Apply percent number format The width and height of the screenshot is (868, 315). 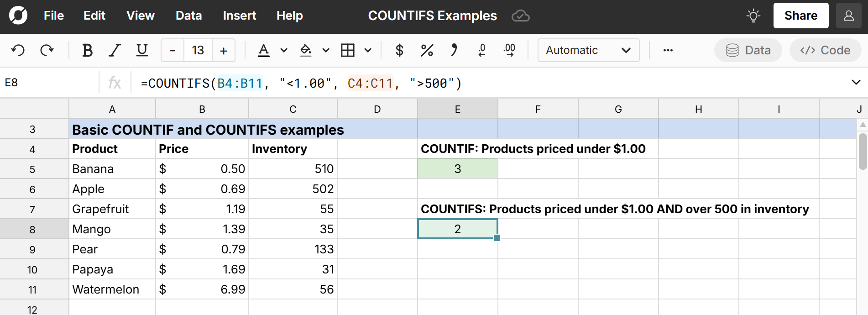[427, 50]
